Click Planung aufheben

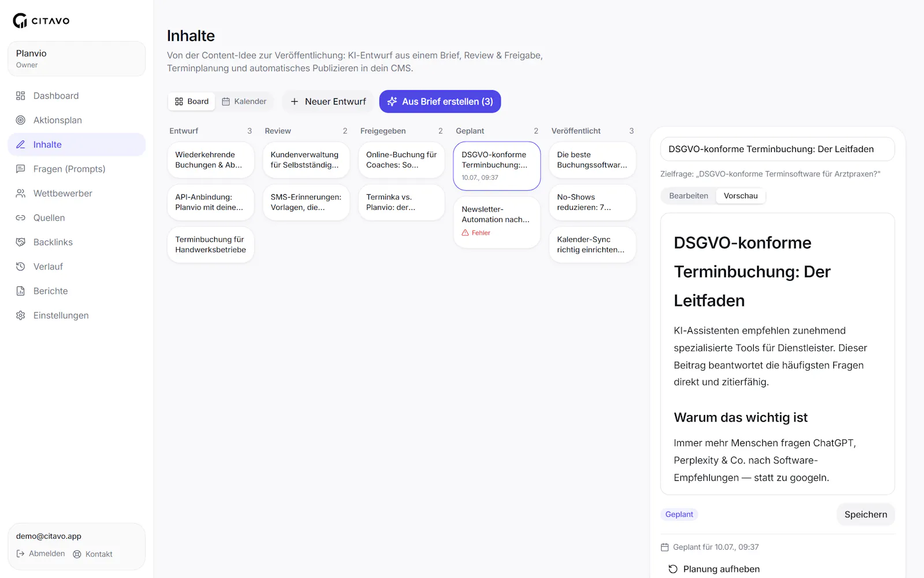click(x=714, y=569)
